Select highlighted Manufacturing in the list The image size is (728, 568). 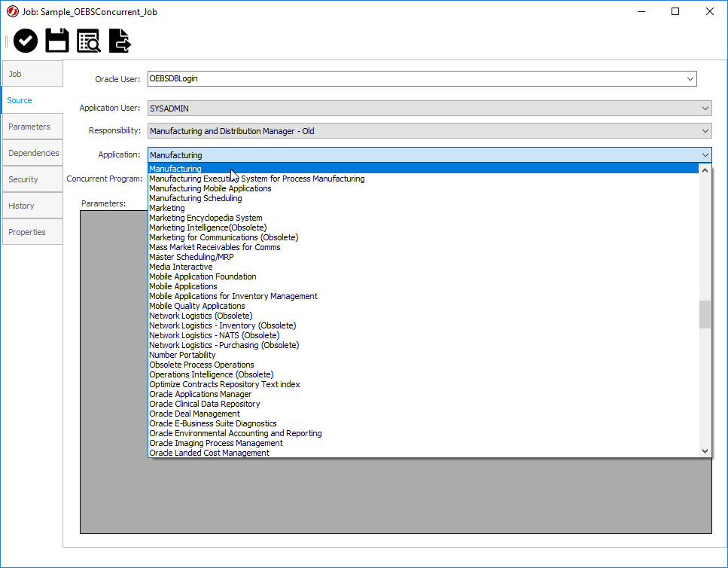[x=423, y=169]
